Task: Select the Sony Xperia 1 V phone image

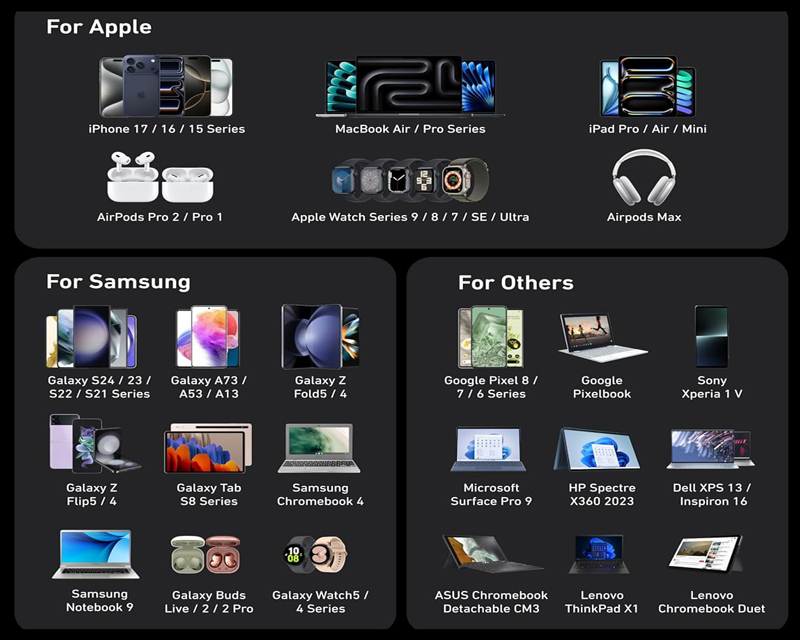Action: coord(711,338)
